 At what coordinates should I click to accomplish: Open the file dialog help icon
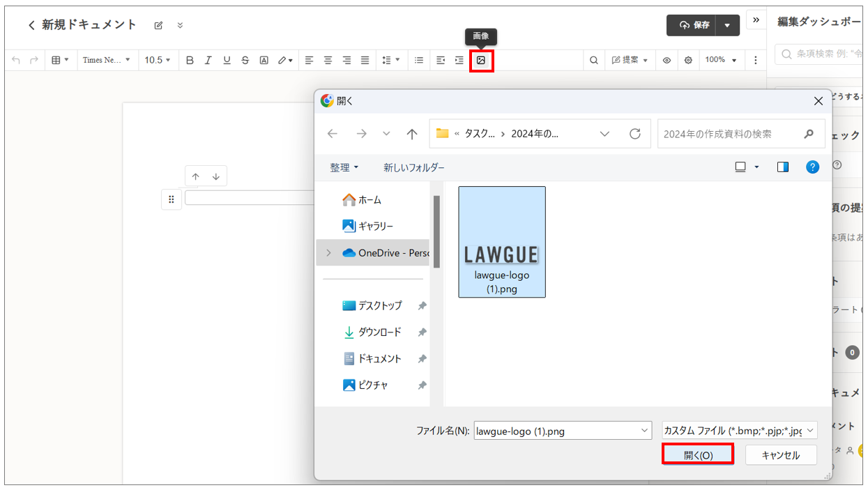[x=812, y=167]
